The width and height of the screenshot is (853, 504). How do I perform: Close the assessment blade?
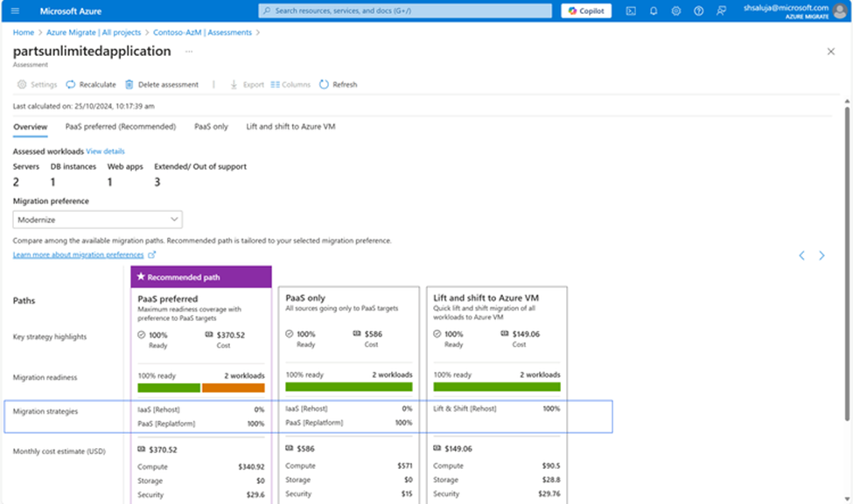831,52
